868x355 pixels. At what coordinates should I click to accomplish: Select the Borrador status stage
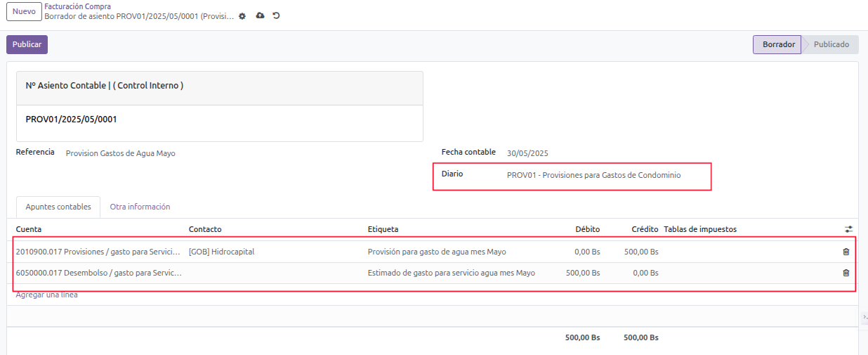[x=777, y=44]
